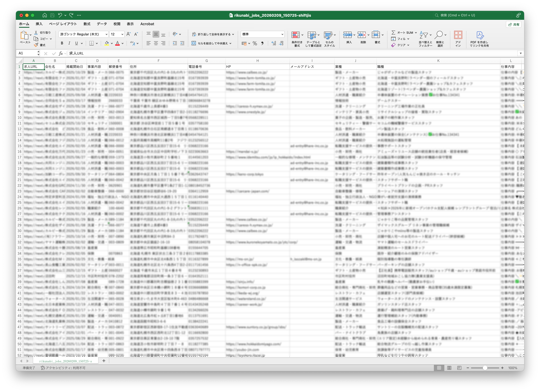Expand the formula bar chevron

[520, 53]
